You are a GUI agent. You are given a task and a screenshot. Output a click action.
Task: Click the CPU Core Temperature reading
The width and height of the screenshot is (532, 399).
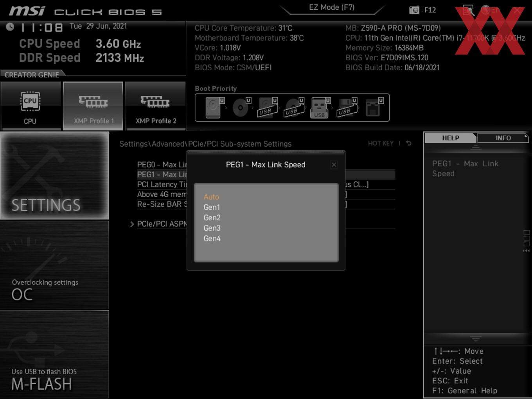click(244, 28)
